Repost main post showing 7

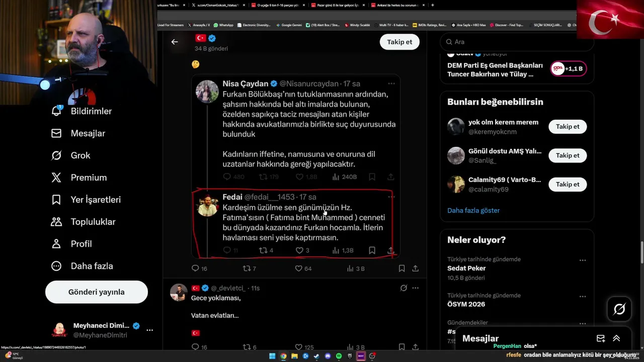click(250, 268)
